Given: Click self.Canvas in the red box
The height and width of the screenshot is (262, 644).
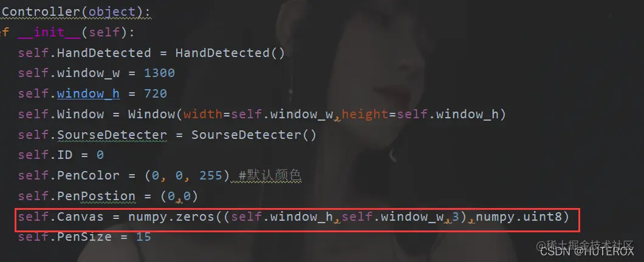Looking at the screenshot, I should (x=61, y=217).
